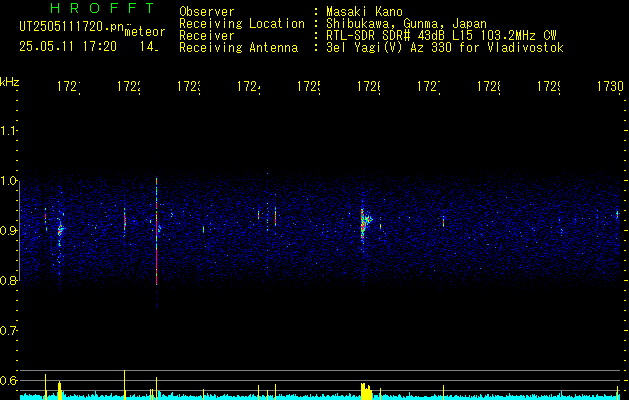Click the 0.7 frequency axis label
This screenshot has height=400, width=629.
tap(9, 331)
